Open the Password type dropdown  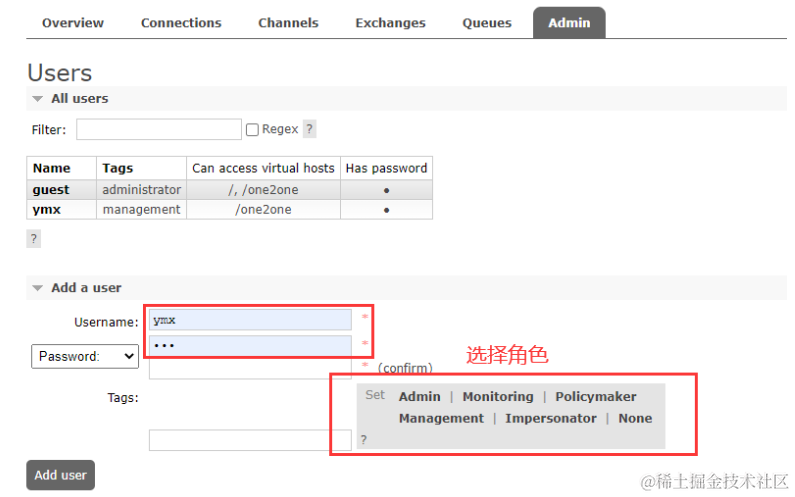(85, 357)
